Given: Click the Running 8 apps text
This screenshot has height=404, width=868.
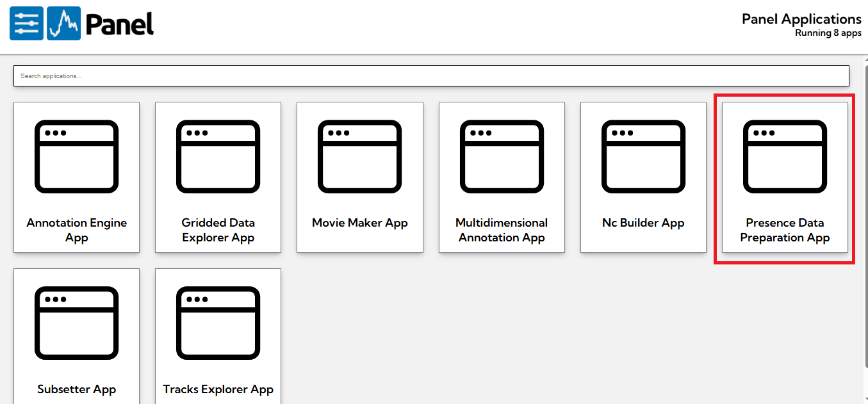Looking at the screenshot, I should (828, 33).
